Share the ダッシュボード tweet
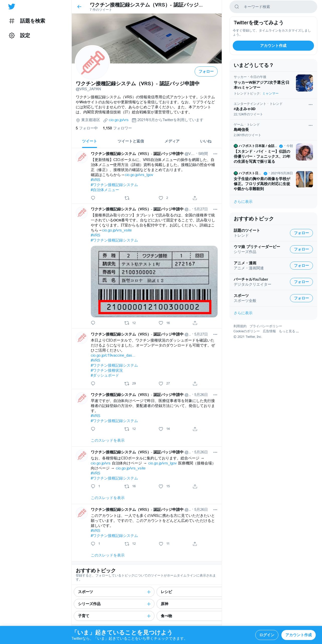322x644 pixels. (195, 383)
